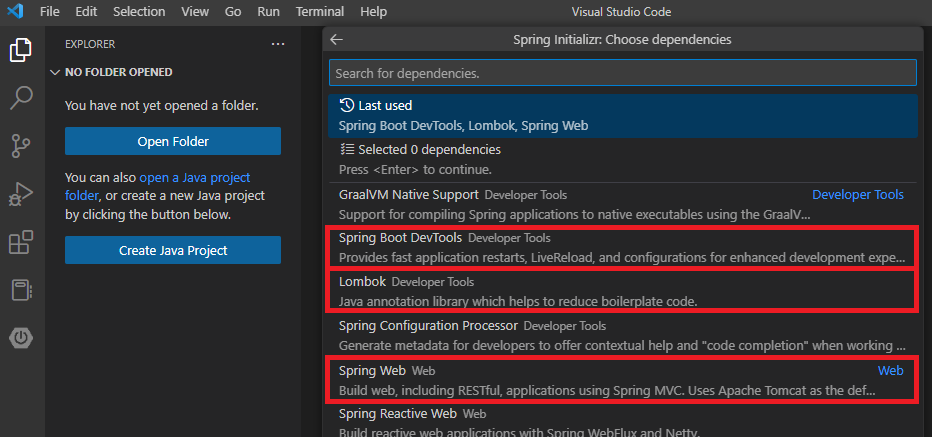932x437 pixels.
Task: Click 'You have not yet opened a folder.' text
Action: coord(162,106)
